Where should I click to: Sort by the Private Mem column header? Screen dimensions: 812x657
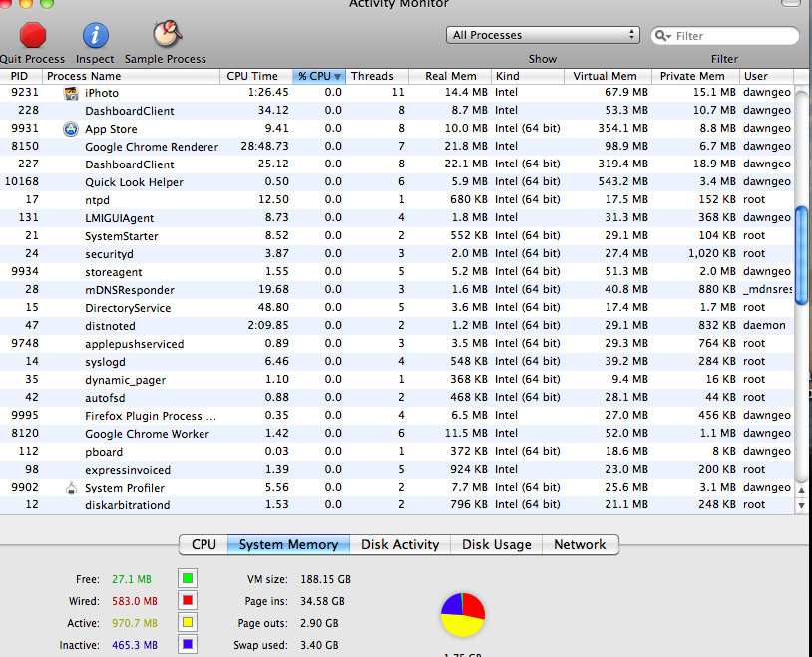coord(695,76)
